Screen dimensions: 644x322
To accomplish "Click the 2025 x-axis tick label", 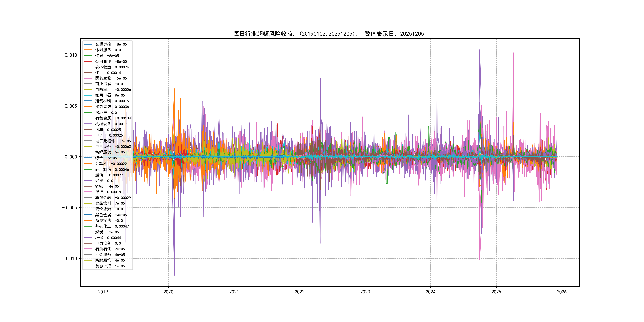I will click(496, 292).
